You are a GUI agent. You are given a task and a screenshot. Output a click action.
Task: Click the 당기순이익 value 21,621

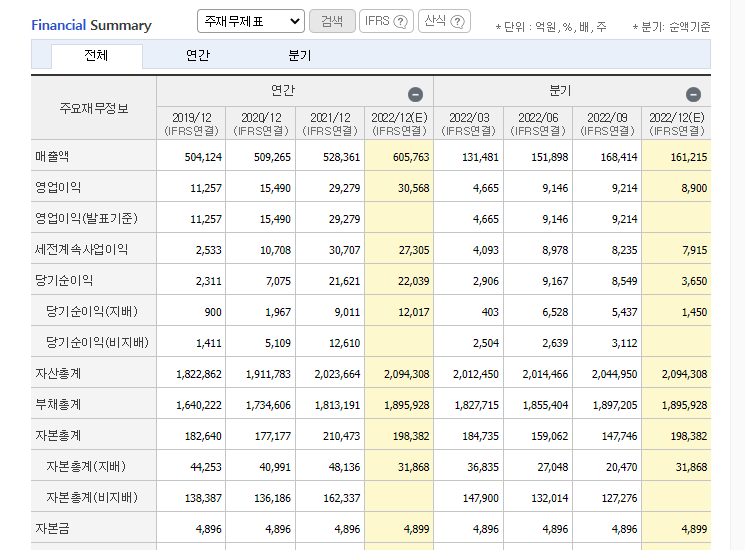click(x=344, y=281)
